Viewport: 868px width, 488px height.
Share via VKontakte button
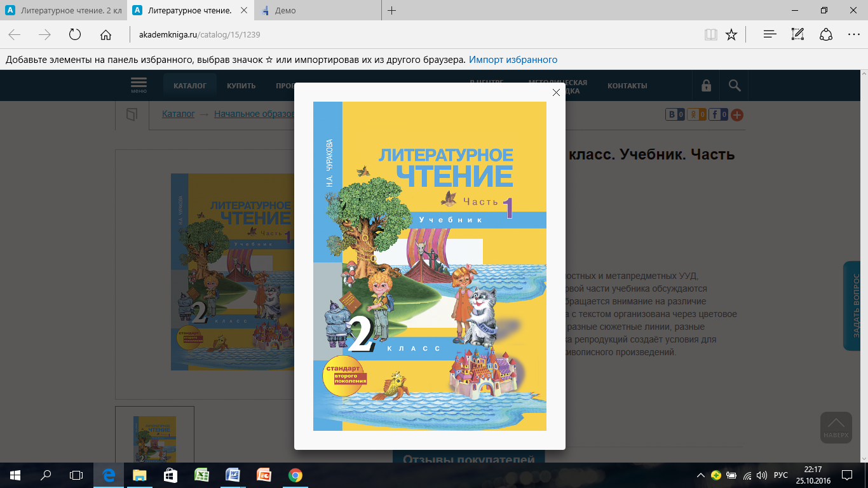tap(675, 115)
